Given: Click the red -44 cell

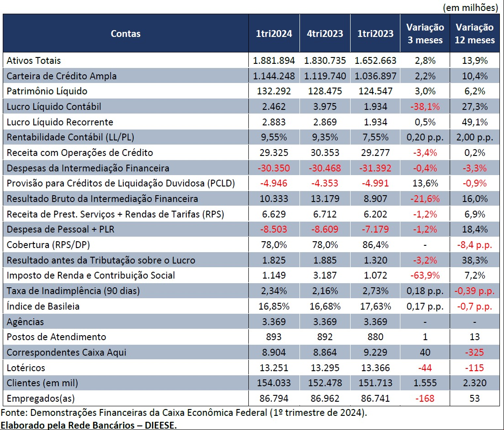Looking at the screenshot, I should [425, 368].
